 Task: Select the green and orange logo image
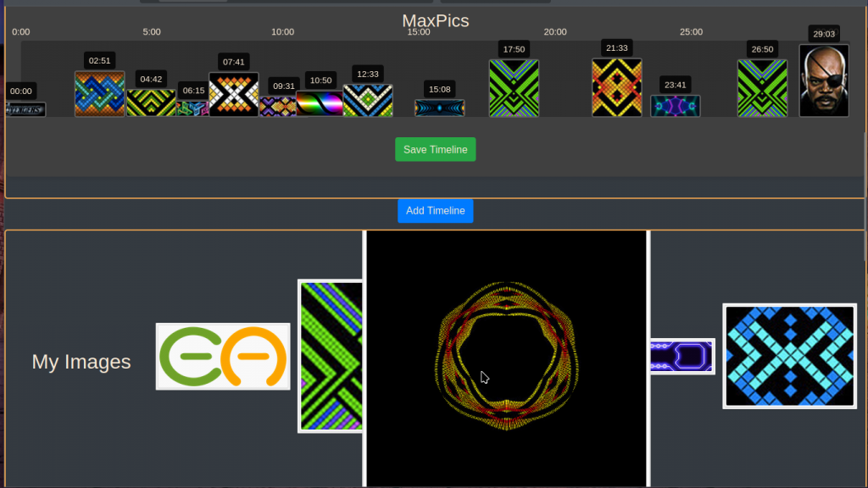tap(223, 357)
